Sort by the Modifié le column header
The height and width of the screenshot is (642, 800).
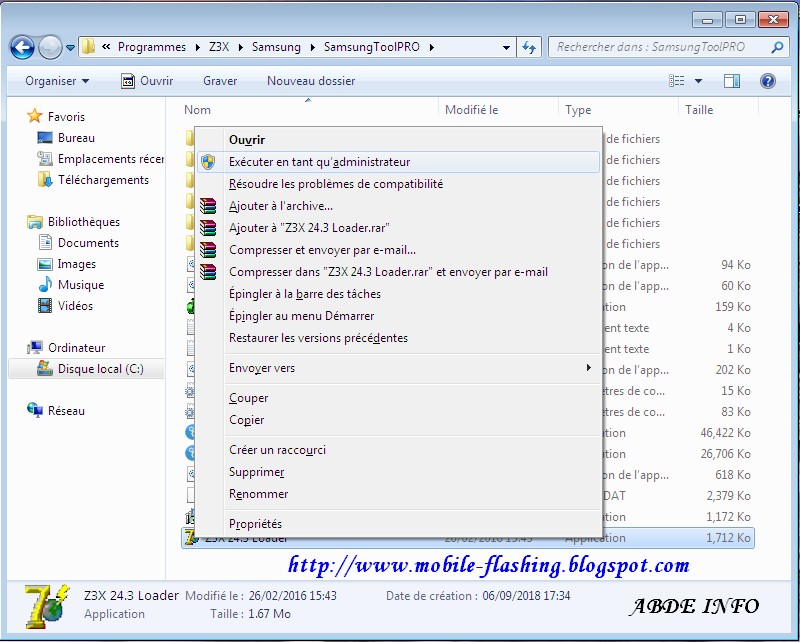click(x=471, y=110)
